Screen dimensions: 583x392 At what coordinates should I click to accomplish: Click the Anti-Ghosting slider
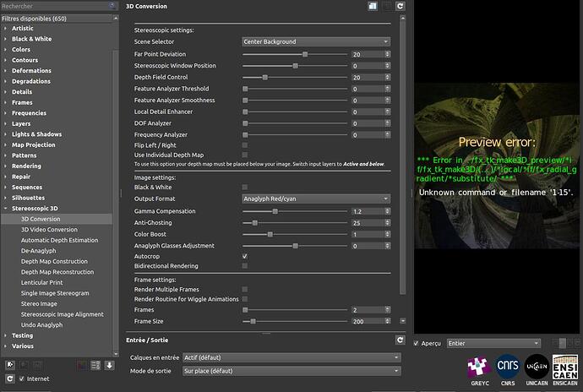tap(295, 223)
